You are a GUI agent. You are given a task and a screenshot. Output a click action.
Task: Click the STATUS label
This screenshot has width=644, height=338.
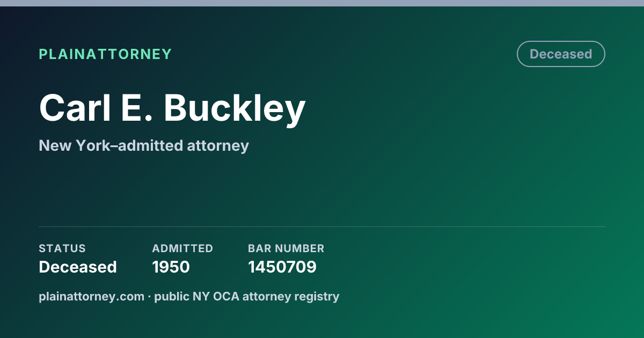pyautogui.click(x=62, y=248)
